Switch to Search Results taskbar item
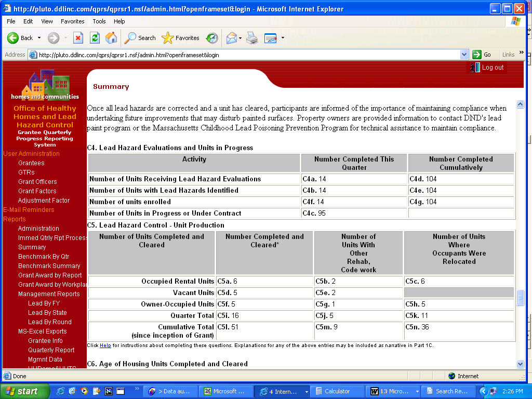The image size is (532, 399). pos(447,392)
